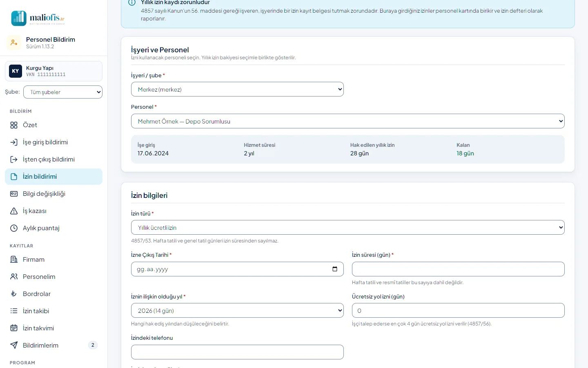Click the Firmam building icon
Viewport: 588px width, 368px height.
coord(14,260)
